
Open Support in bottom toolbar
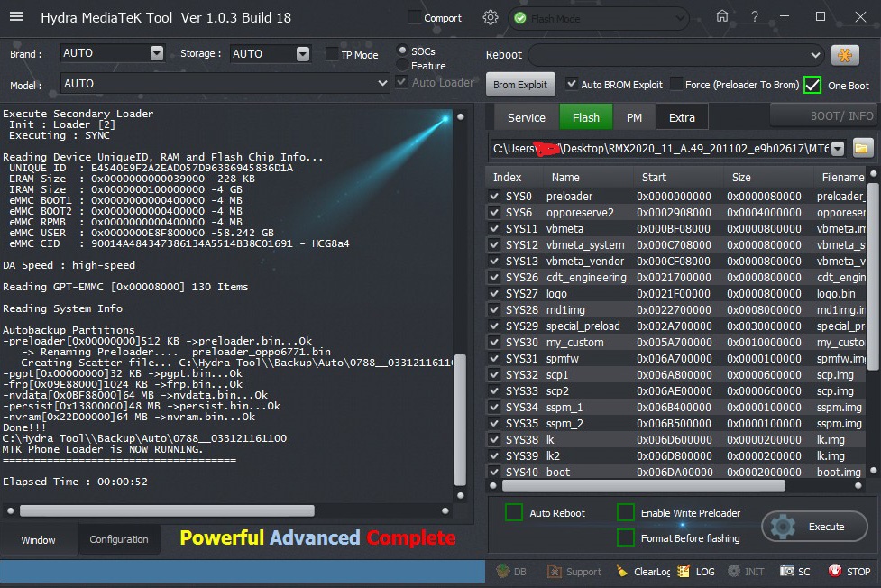point(574,572)
